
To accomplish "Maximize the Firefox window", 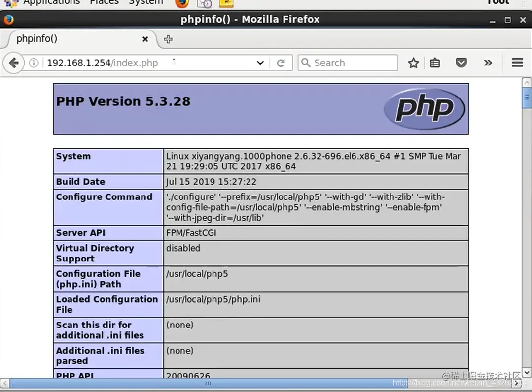I will pyautogui.click(x=507, y=20).
